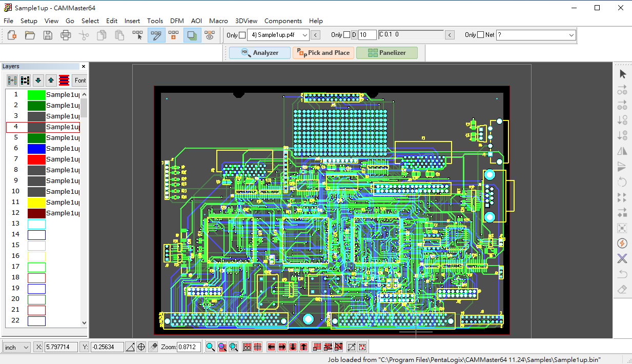
Task: Click the eye view-mode toolbar icon
Action: coord(209,35)
